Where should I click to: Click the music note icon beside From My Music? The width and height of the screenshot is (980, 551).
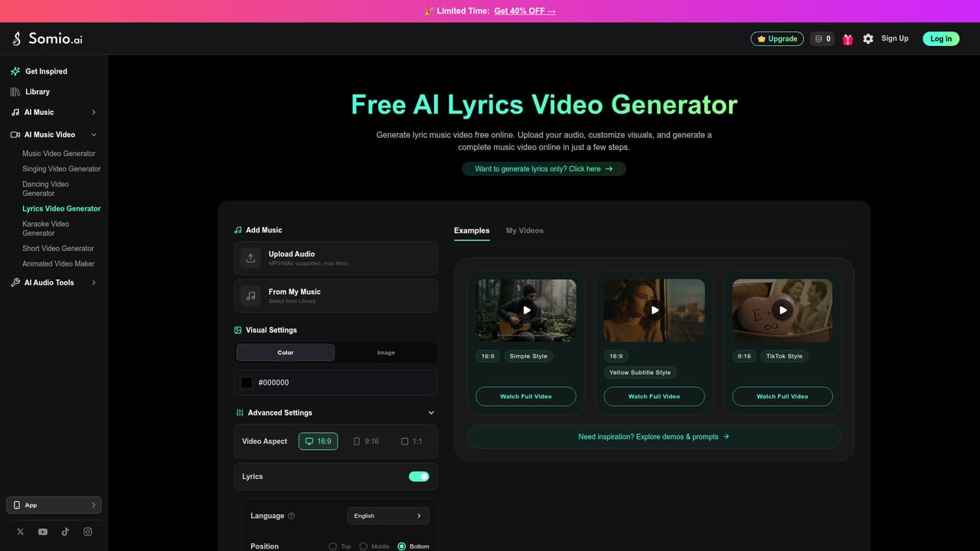[250, 295]
